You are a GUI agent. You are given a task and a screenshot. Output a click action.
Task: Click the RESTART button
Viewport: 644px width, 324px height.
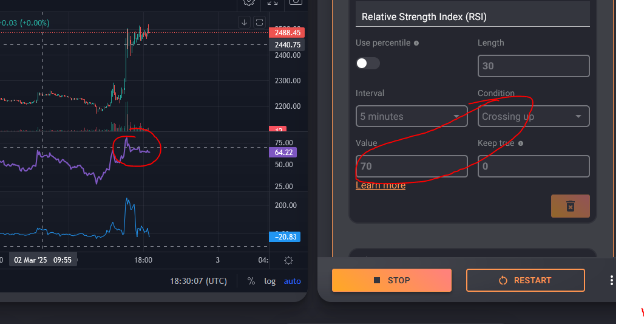pos(525,280)
